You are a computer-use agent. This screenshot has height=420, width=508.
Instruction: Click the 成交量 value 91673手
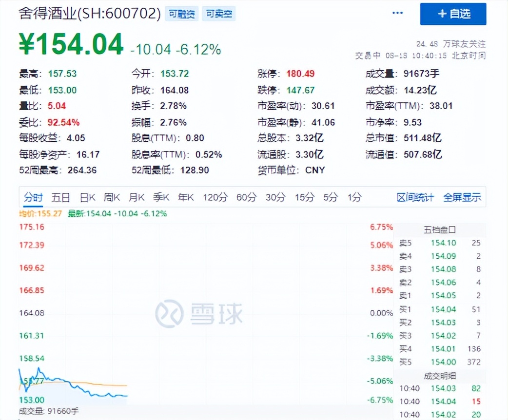click(421, 74)
